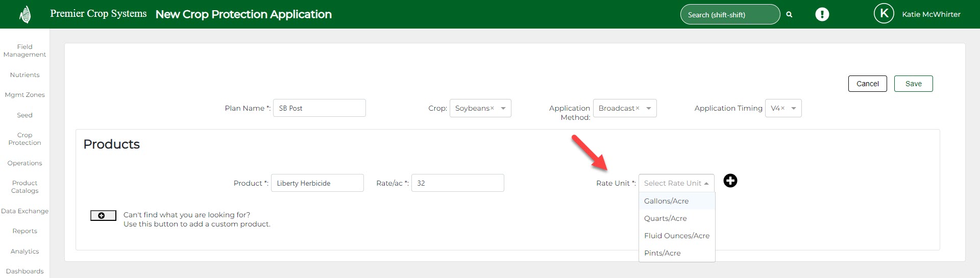Viewport: 980px width, 278px height.
Task: Open the exclamation alert notification icon
Action: pos(822,14)
